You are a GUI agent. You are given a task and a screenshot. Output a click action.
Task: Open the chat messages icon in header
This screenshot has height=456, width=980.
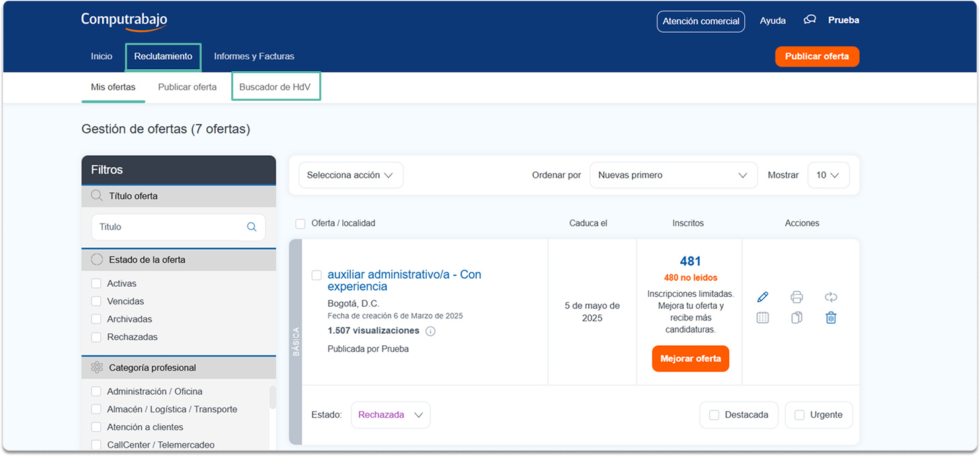pyautogui.click(x=810, y=20)
